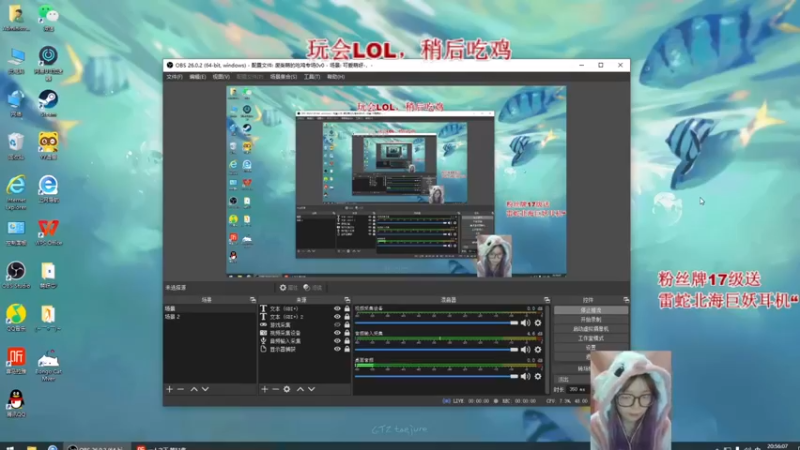Image resolution: width=800 pixels, height=450 pixels.
Task: Toggle visibility of 文本 (GDI+) source
Action: click(x=337, y=309)
